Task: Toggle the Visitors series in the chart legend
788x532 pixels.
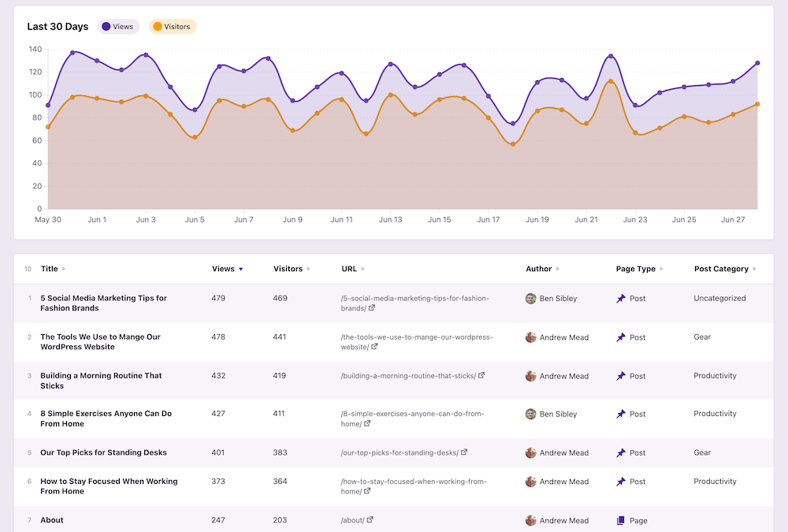Action: (x=172, y=26)
